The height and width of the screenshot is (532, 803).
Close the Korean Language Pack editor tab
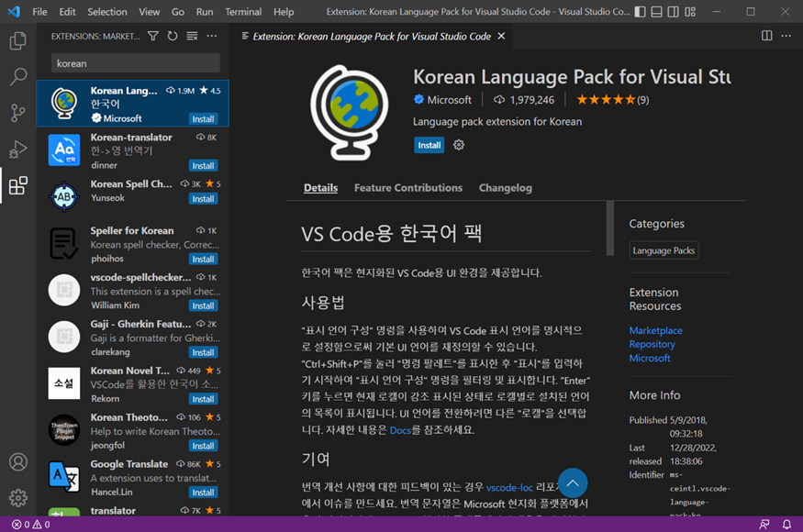pyautogui.click(x=501, y=36)
